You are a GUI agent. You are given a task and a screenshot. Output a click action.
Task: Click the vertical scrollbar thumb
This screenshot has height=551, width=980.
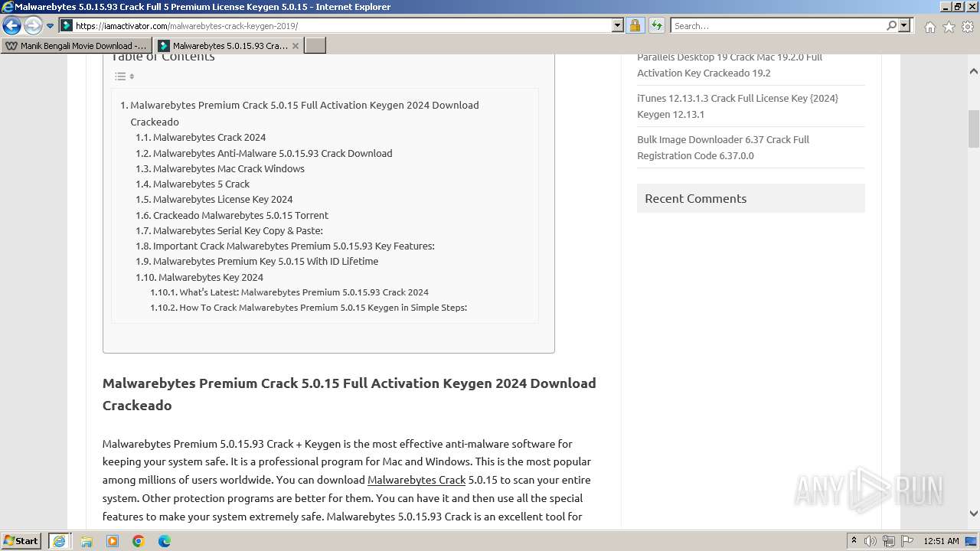(973, 129)
